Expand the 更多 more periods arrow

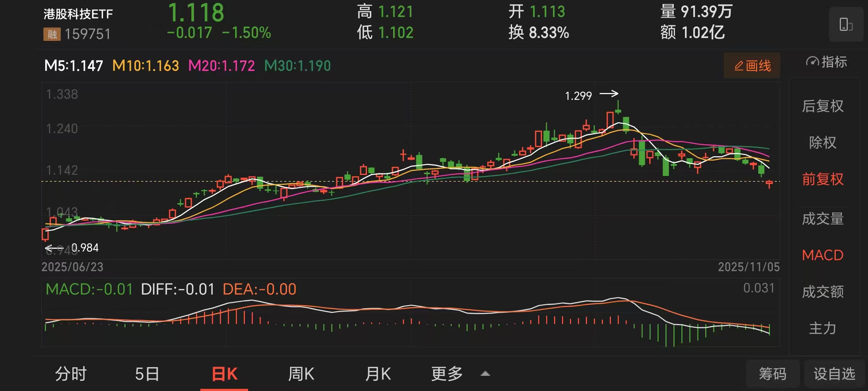(485, 374)
